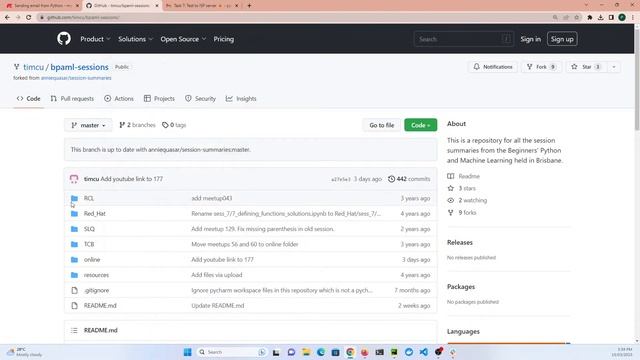The image size is (640, 360).
Task: Switch to the Security tab
Action: coord(200,99)
